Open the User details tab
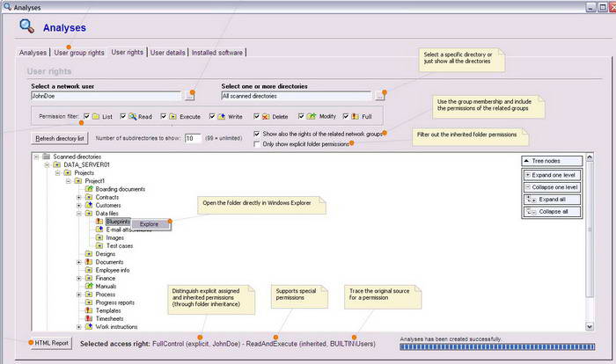 point(168,53)
